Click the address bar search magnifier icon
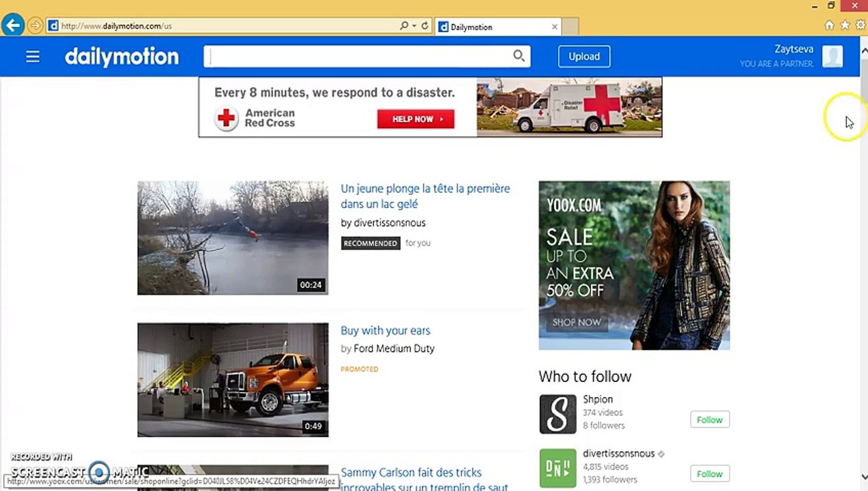Screen dimensions: 868x491 tap(404, 26)
